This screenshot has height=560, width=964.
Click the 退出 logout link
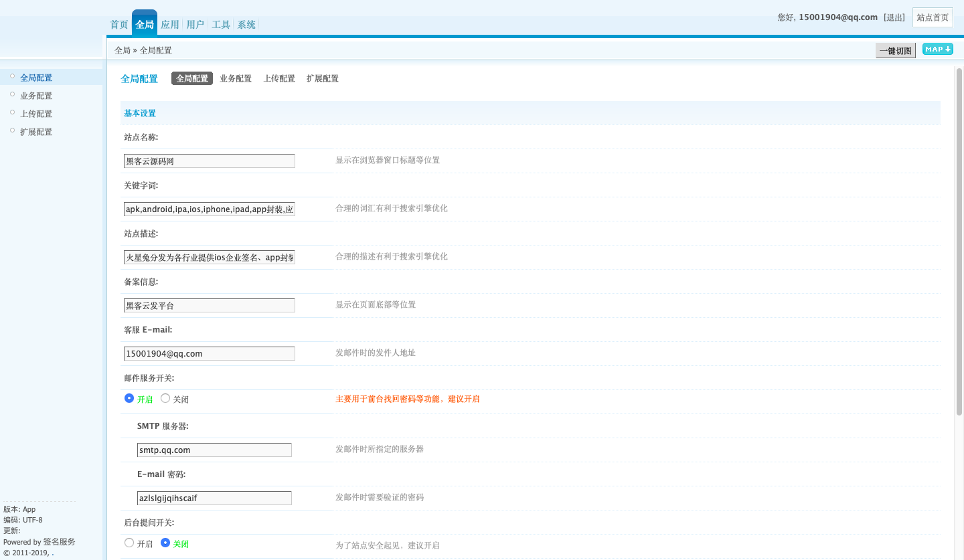(x=894, y=17)
